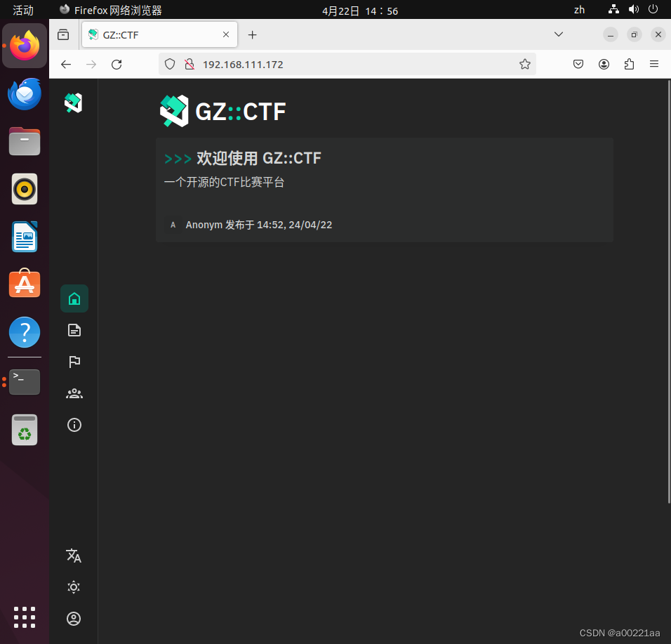Open the tab list chevron in Firefox

tap(558, 34)
